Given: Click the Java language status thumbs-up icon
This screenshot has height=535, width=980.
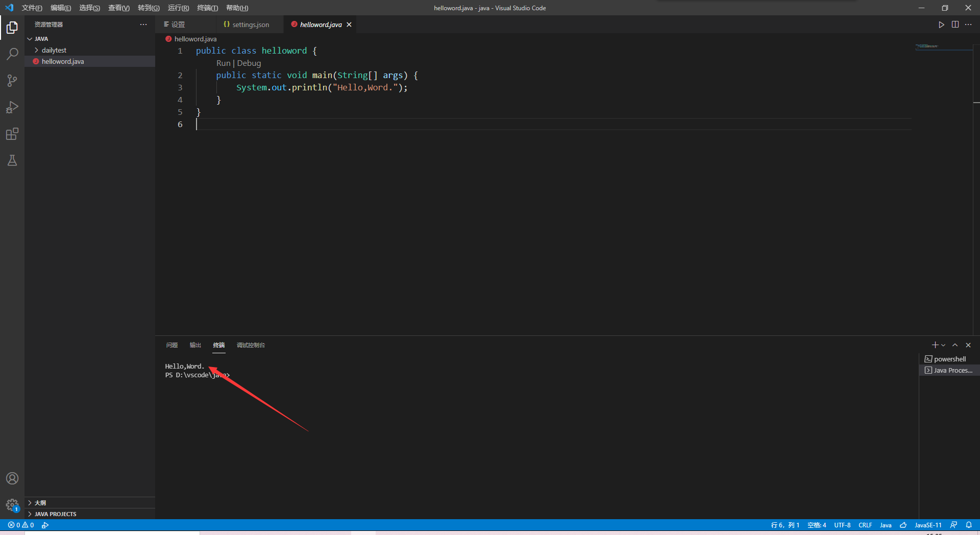Looking at the screenshot, I should tap(903, 525).
